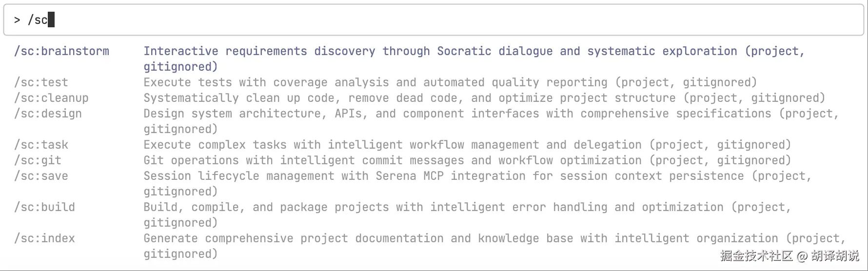This screenshot has width=868, height=271.
Task: Pick the /sc:save command suggestion
Action: (x=41, y=176)
